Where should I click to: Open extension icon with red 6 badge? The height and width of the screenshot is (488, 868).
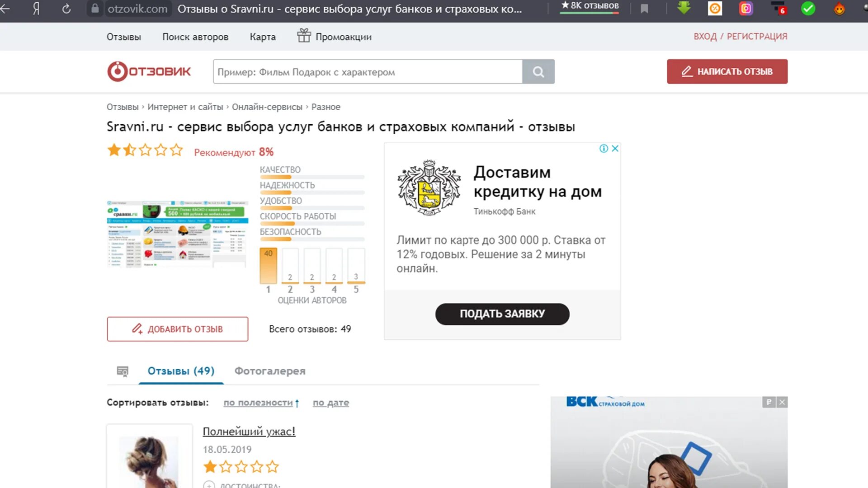[778, 8]
